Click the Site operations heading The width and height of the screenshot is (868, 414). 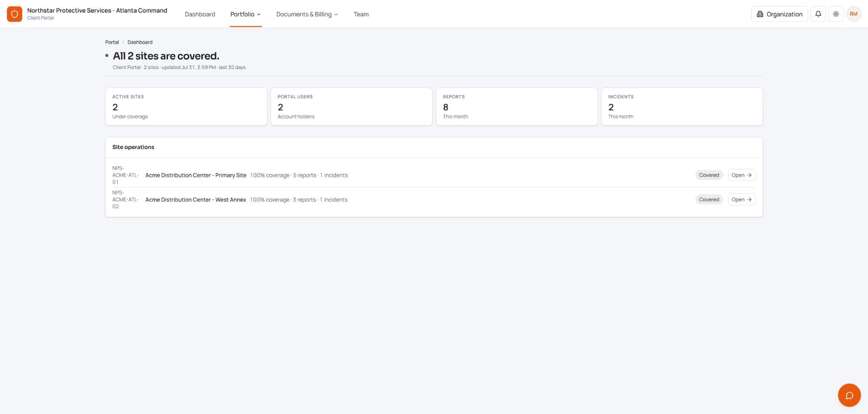tap(133, 147)
